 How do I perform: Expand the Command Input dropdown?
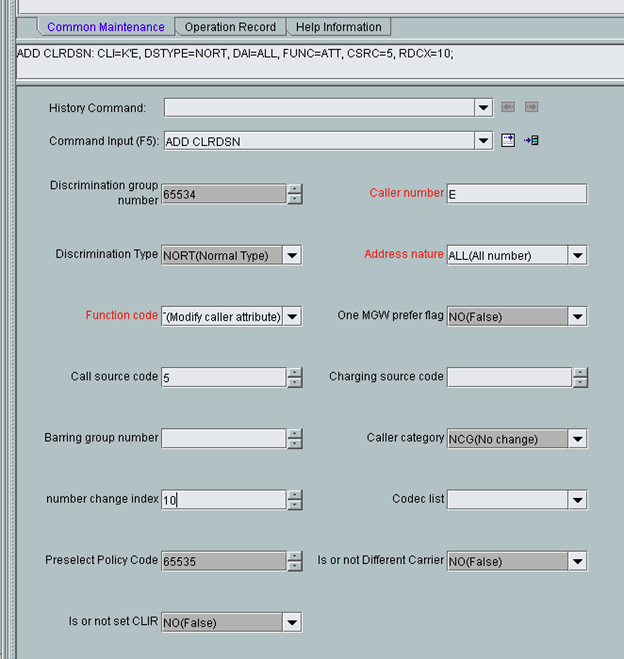tap(483, 141)
